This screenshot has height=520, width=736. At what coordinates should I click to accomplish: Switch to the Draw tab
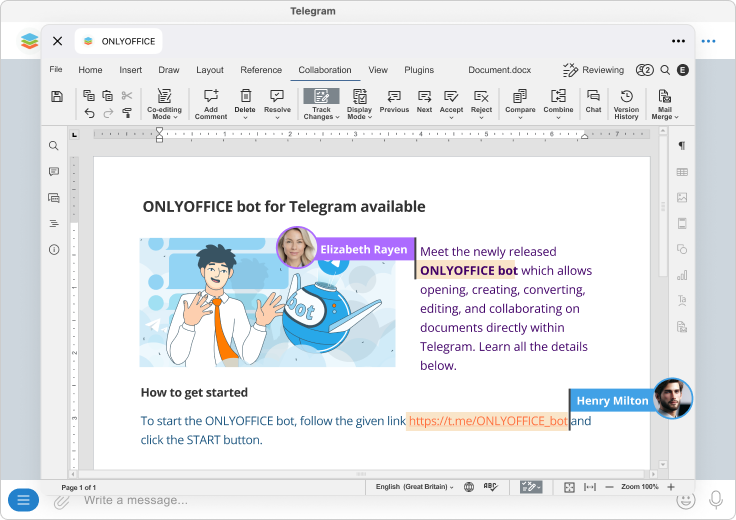169,70
